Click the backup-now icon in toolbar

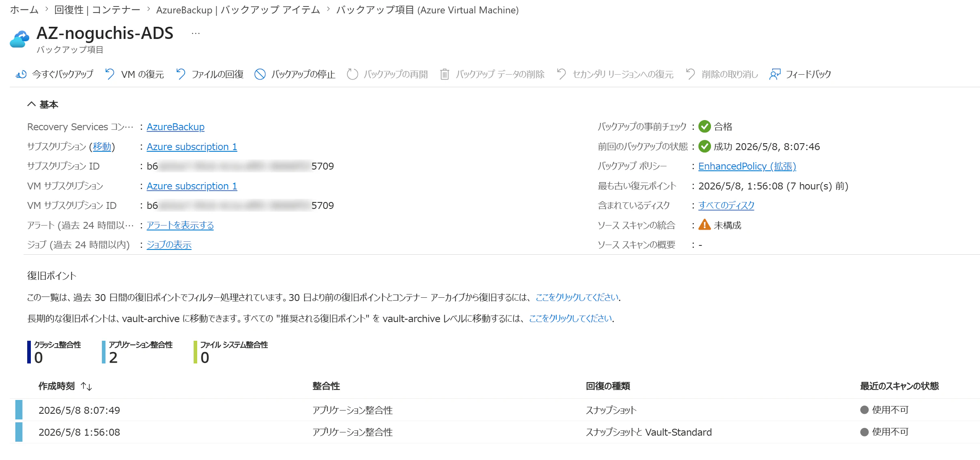(21, 74)
